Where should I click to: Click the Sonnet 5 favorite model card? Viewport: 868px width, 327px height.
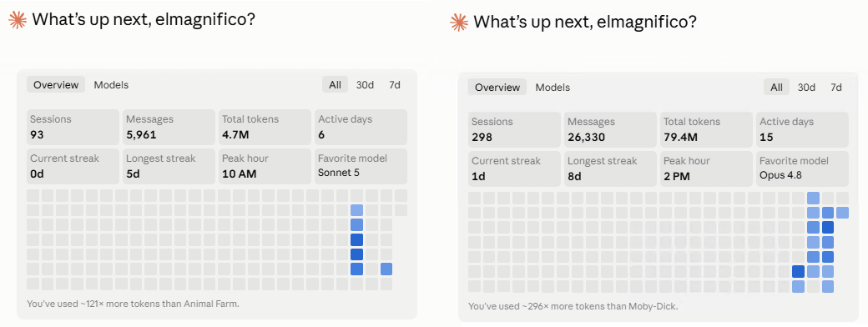(361, 166)
